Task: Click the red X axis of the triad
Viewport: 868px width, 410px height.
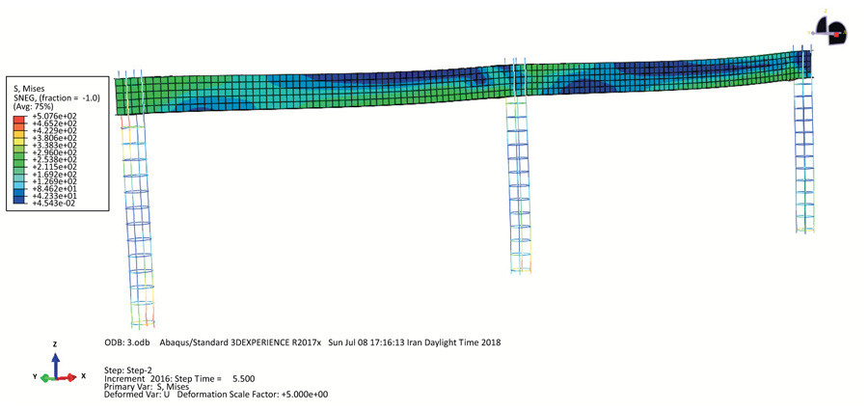Action: click(x=67, y=377)
